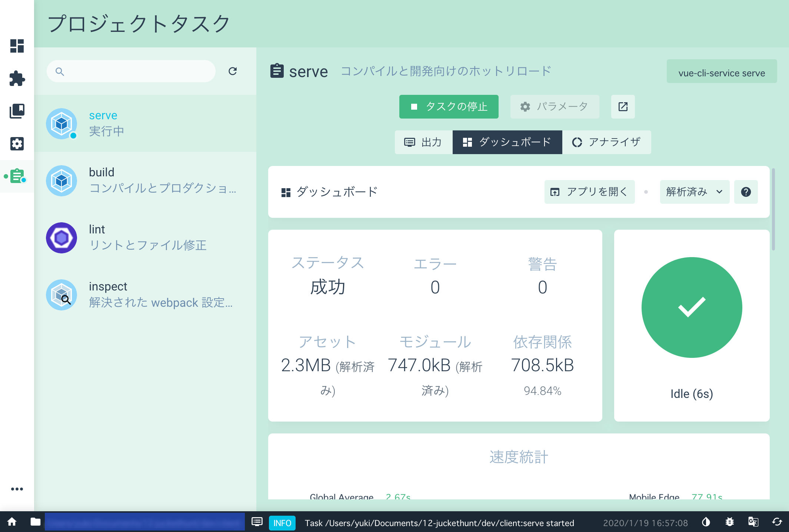789x532 pixels.
Task: Toggle the log console in status bar
Action: (257, 522)
